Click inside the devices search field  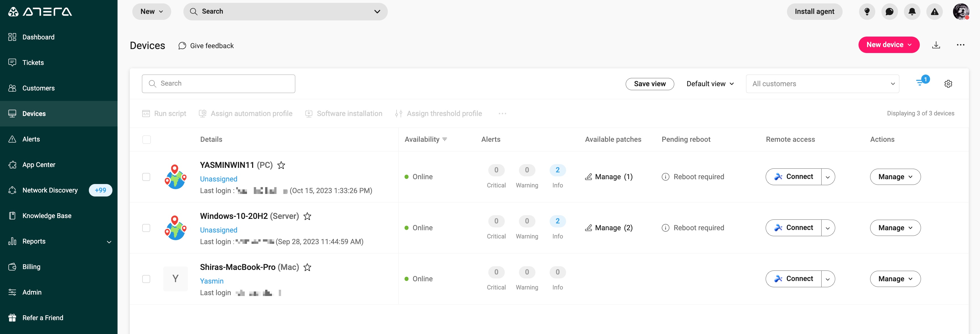[218, 83]
